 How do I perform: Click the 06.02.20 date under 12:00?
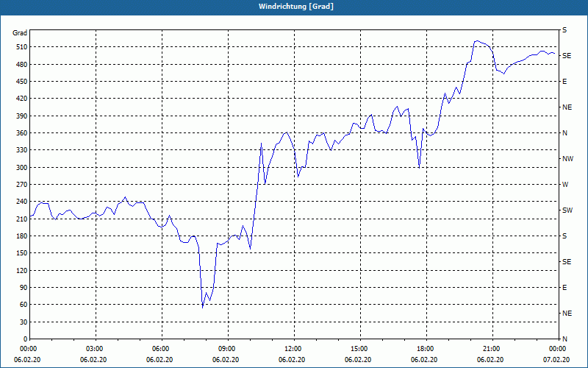point(292,360)
